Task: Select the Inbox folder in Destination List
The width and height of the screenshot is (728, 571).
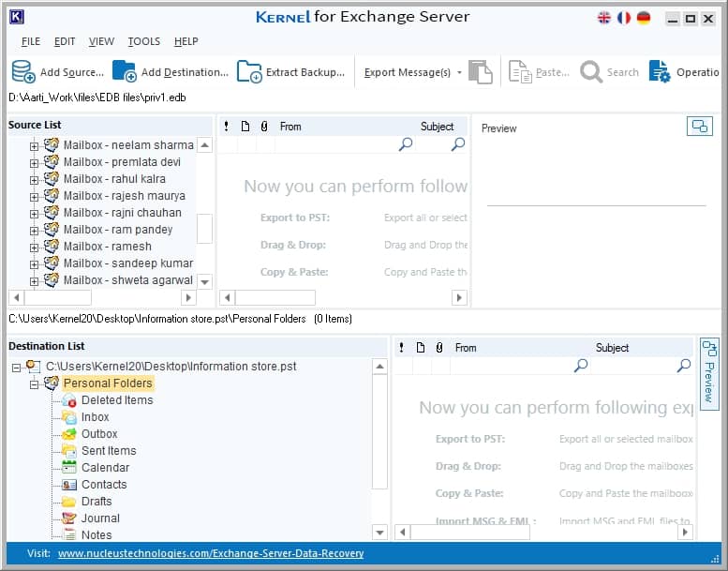Action: (x=96, y=416)
